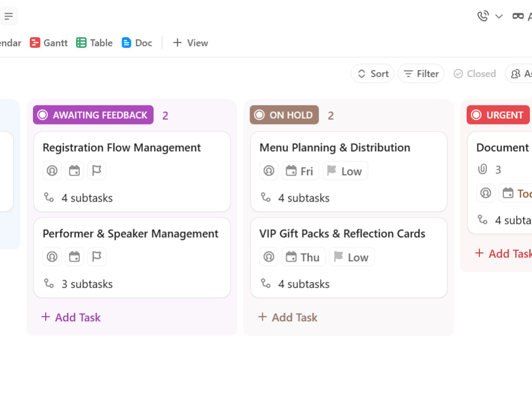Change Fri due date on Menu Planning card
Screen dimensions: 532x399
pos(300,171)
